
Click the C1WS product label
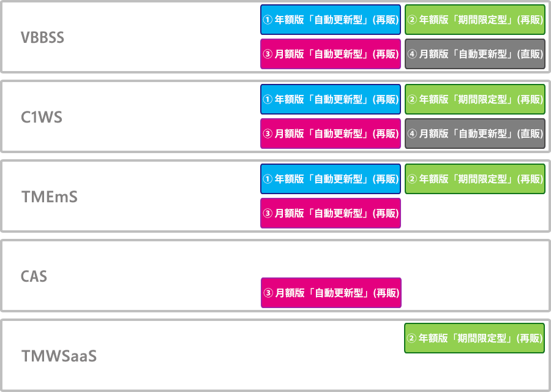point(42,118)
